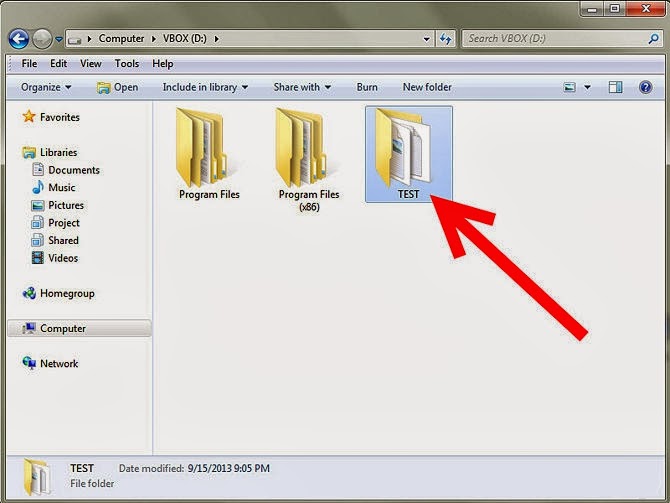
Task: Click Date modified value 9/15/2013 9:05 PM
Action: (229, 468)
